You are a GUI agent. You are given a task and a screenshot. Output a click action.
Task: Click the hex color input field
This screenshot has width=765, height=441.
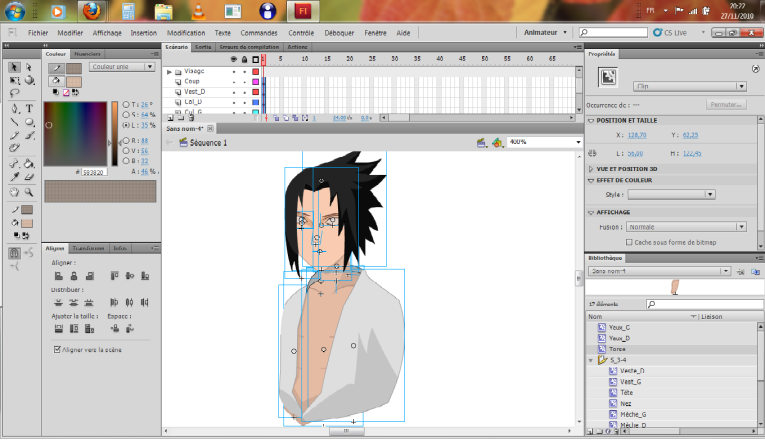[x=94, y=172]
